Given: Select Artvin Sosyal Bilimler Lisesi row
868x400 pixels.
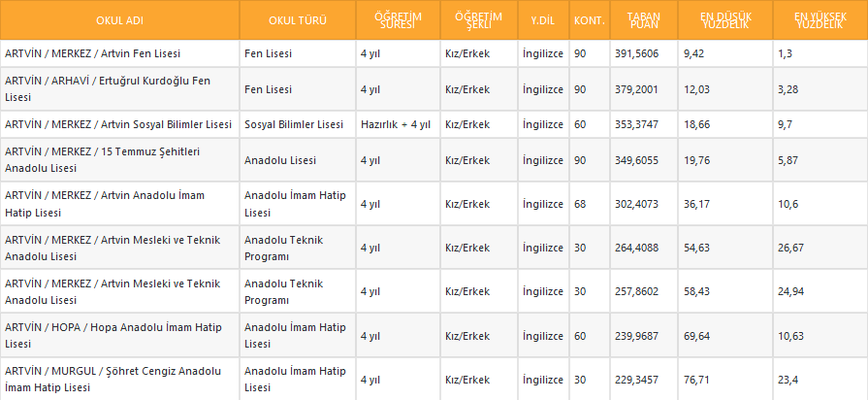Looking at the screenshot, I should (x=118, y=125).
